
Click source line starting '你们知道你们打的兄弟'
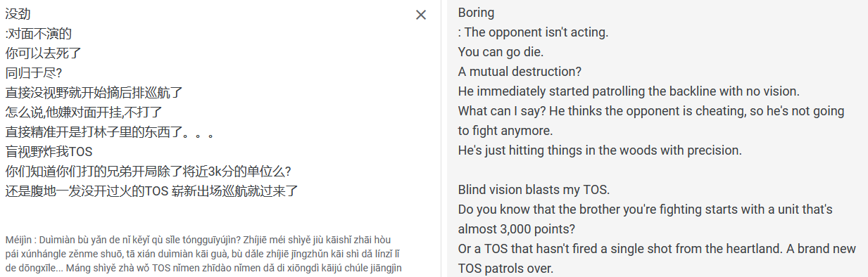(149, 171)
